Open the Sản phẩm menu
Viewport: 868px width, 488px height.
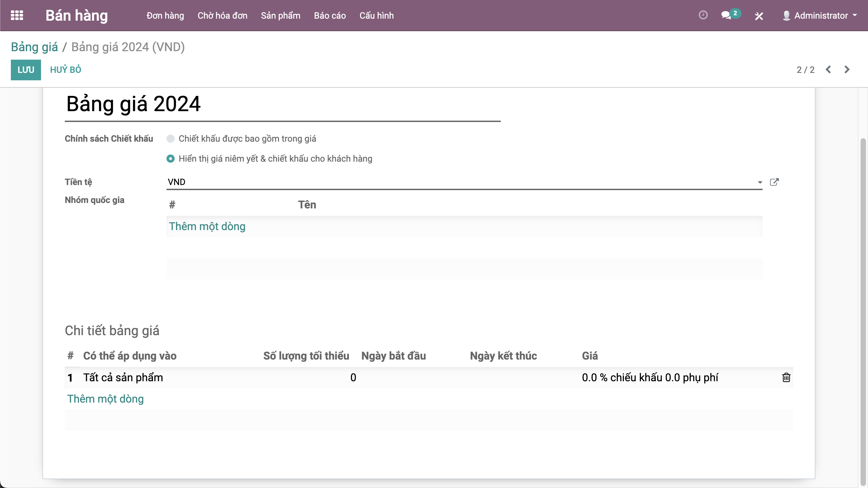[280, 16]
